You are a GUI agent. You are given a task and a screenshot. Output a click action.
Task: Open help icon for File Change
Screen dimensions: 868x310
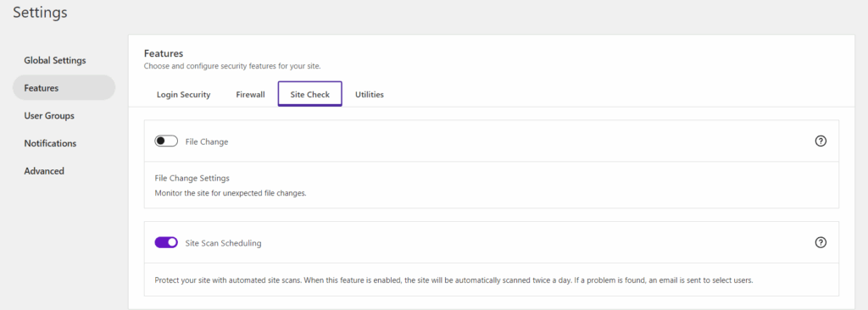click(821, 141)
